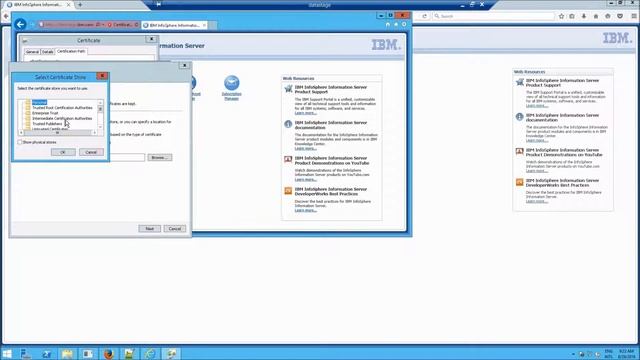Image resolution: width=640 pixels, height=360 pixels.
Task: Open the Firefox home icon
Action: 596,16
